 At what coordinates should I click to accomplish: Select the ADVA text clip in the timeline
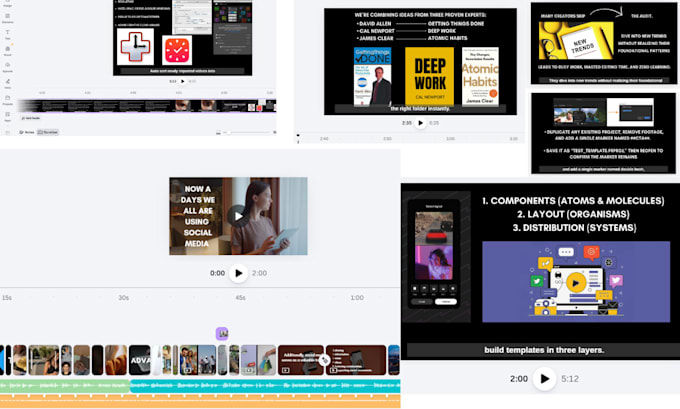click(140, 360)
